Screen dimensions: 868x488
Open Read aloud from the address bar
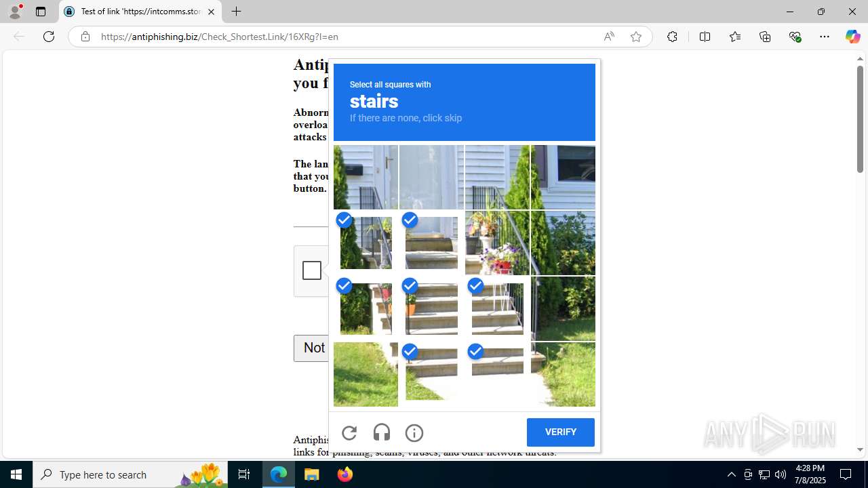[x=609, y=37]
